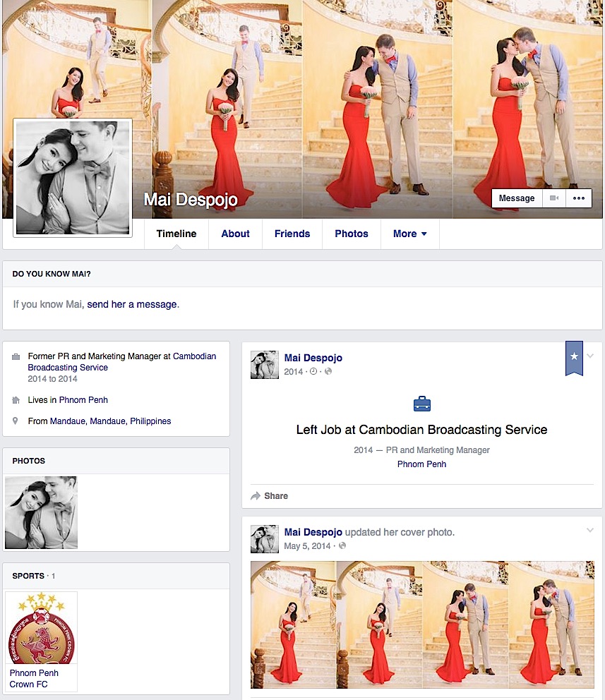
Task: Open the large profile picture
Action: (x=73, y=178)
